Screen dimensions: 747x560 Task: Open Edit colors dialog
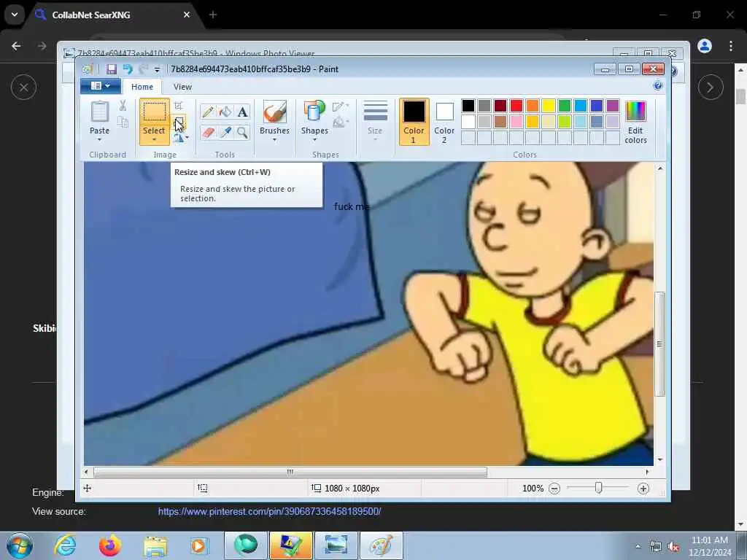635,122
